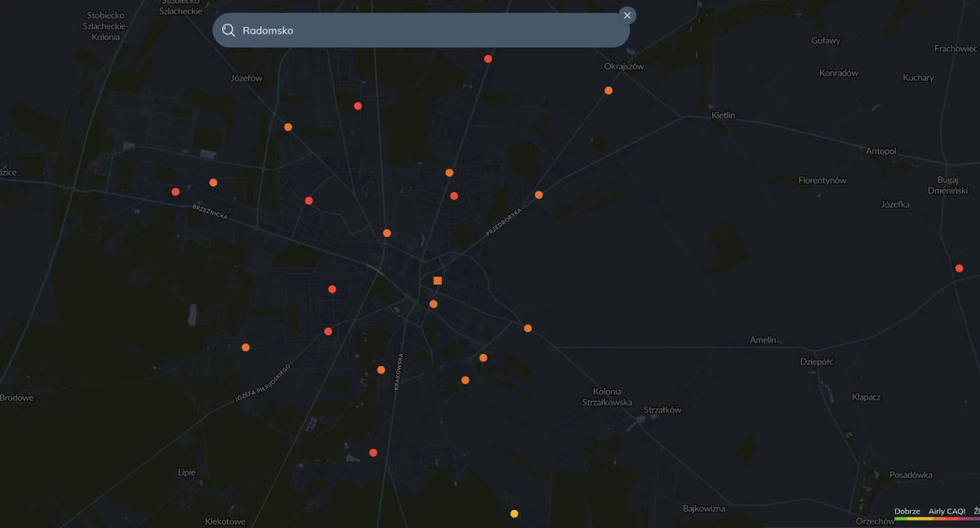
Task: Open the northernmost red sensor marker
Action: [488, 59]
